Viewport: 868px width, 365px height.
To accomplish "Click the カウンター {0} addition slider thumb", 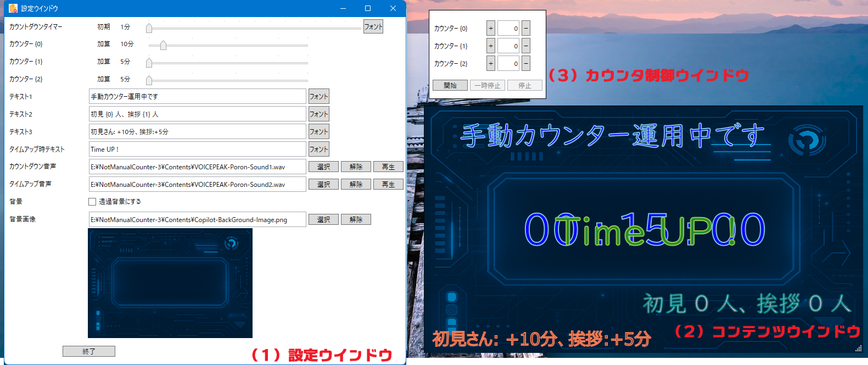I will 163,45.
